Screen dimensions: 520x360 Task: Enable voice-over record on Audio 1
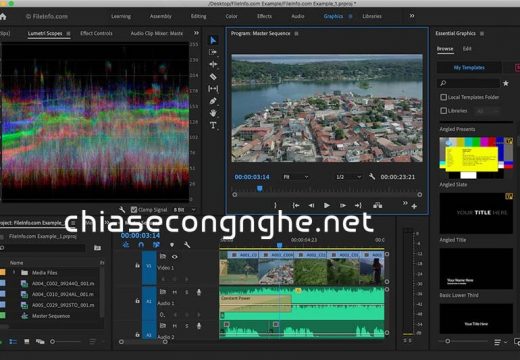(199, 292)
